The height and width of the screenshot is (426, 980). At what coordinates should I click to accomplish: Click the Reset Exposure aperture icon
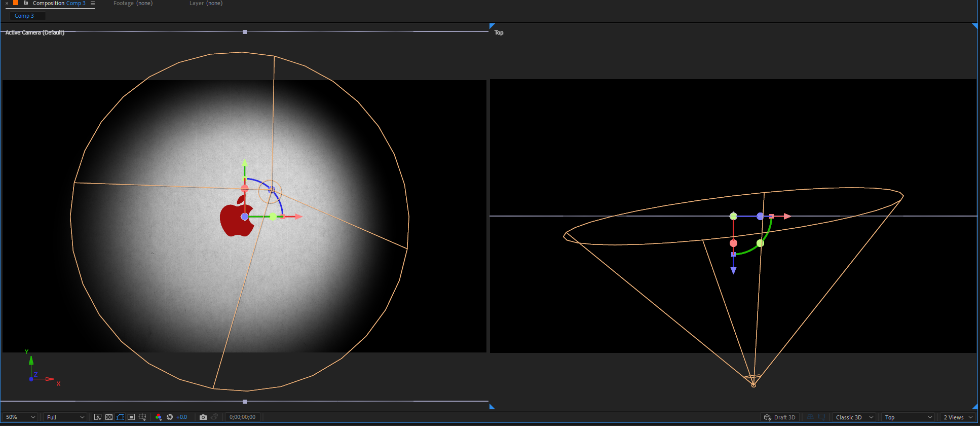[x=170, y=417]
